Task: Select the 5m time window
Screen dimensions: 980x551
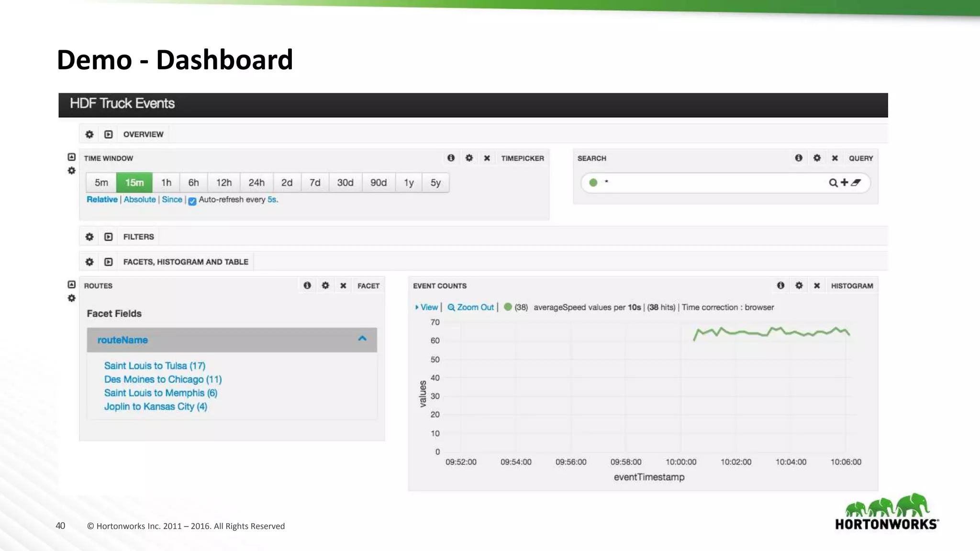Action: pos(101,183)
